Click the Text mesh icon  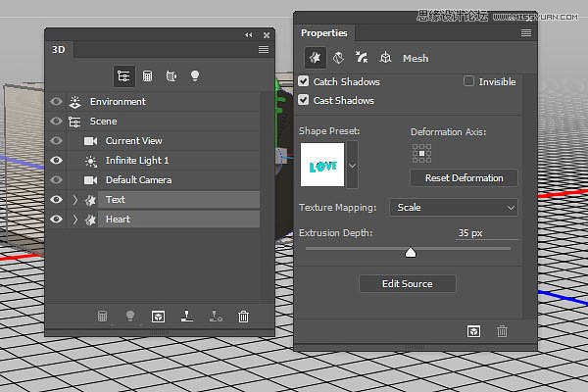[x=90, y=200]
